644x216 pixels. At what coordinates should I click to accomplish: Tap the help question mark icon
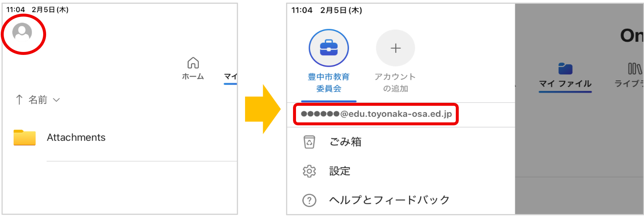pyautogui.click(x=309, y=200)
